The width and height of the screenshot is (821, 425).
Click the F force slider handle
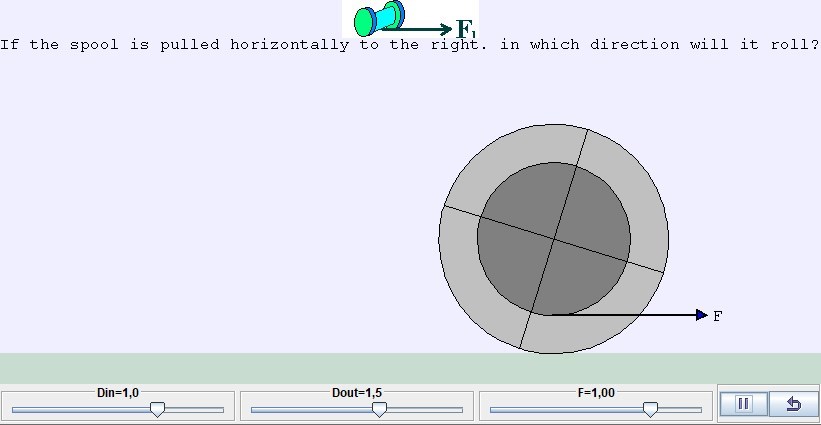tap(650, 409)
